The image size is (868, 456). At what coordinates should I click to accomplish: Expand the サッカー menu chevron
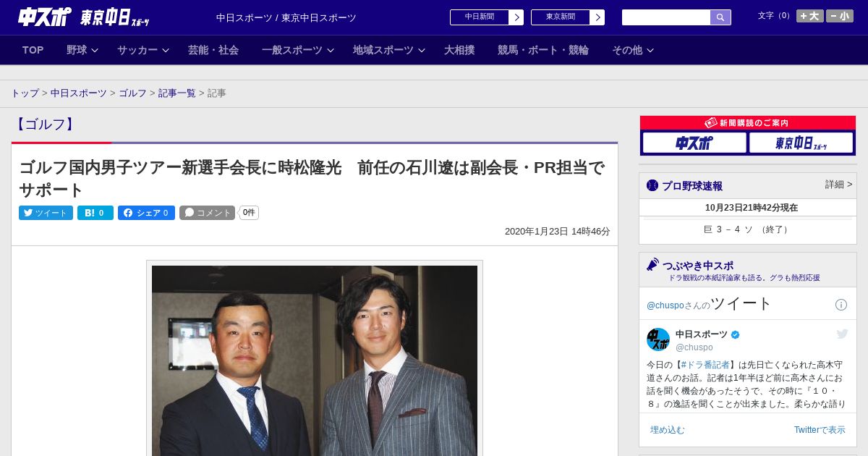[x=166, y=50]
